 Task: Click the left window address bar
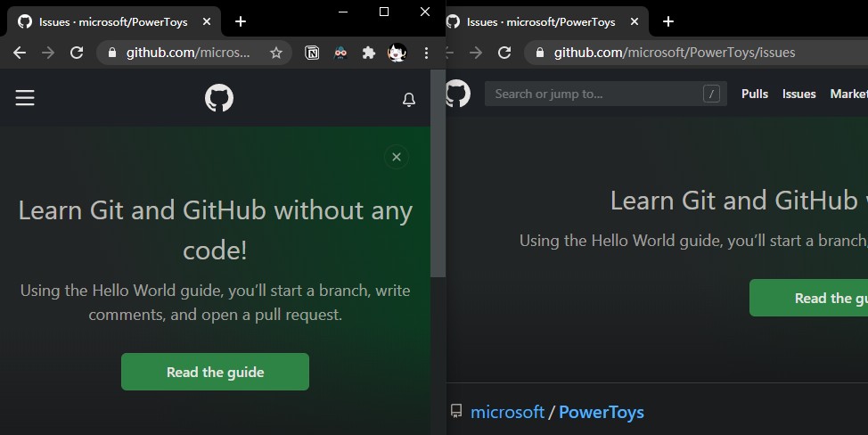click(x=193, y=53)
